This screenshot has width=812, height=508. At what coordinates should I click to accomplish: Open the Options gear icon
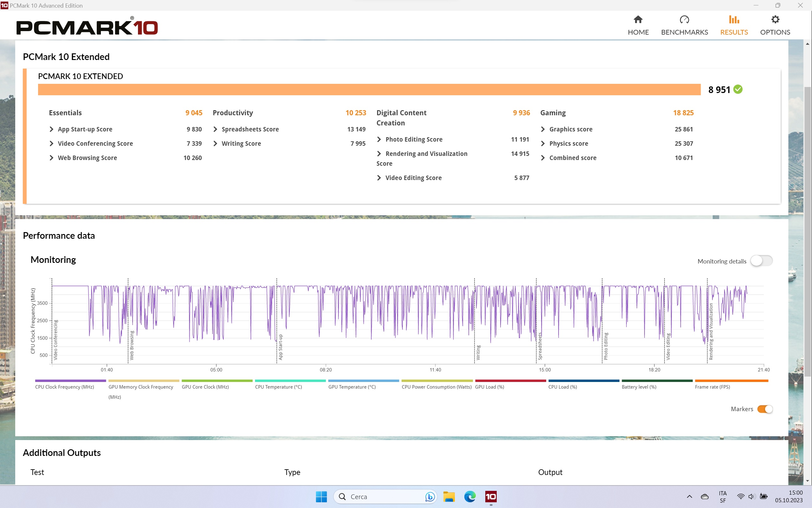775,19
